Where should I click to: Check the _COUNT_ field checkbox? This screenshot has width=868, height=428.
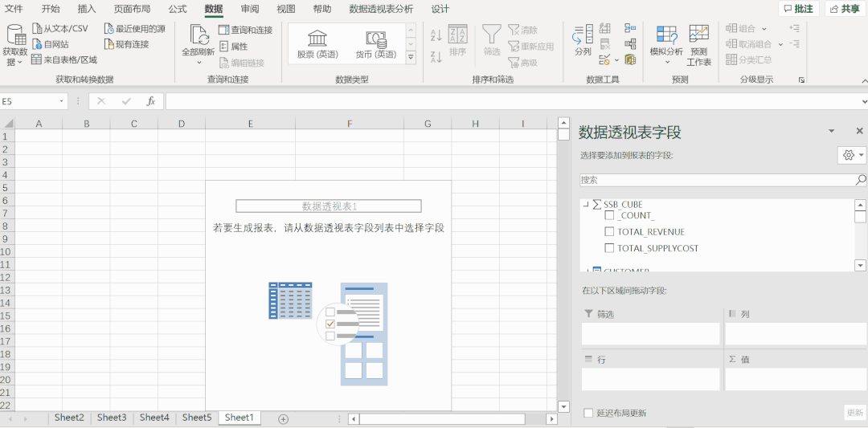(609, 216)
